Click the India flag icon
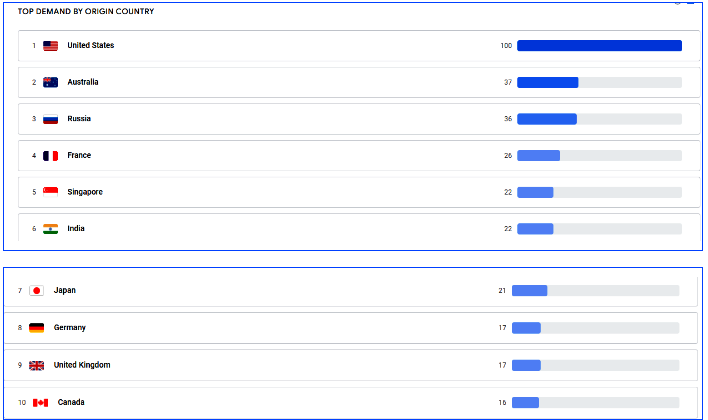 point(50,229)
